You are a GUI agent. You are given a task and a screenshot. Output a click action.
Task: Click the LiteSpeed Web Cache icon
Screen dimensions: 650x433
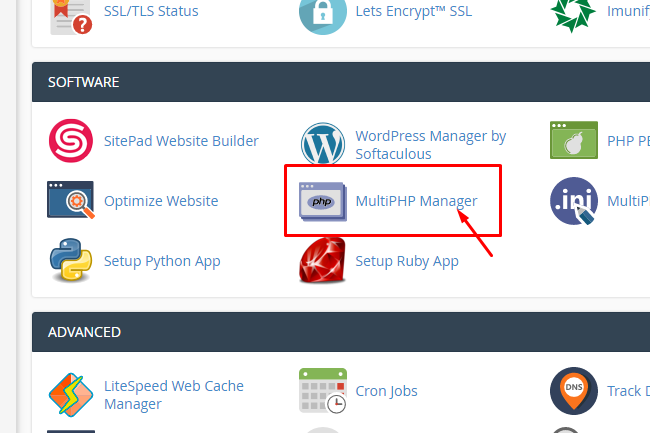[71, 394]
